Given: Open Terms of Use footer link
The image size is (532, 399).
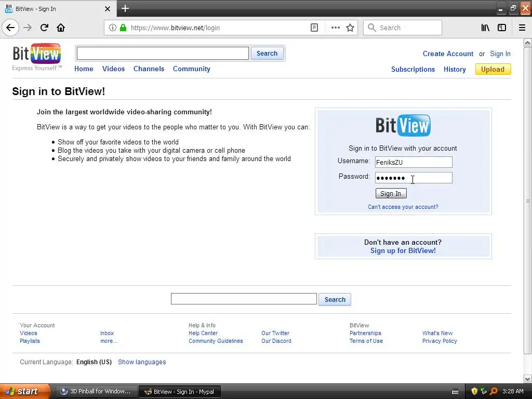Looking at the screenshot, I should pyautogui.click(x=366, y=341).
